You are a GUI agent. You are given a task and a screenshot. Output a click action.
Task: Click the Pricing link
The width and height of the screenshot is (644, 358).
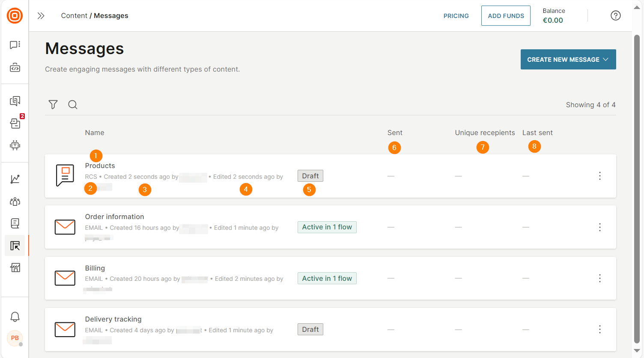coord(456,16)
